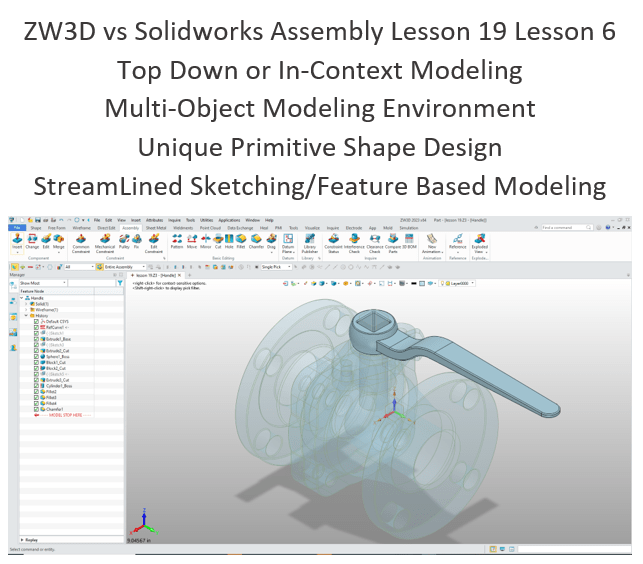The height and width of the screenshot is (564, 643).
Task: Expand the Solid(1) tree node
Action: coord(28,302)
